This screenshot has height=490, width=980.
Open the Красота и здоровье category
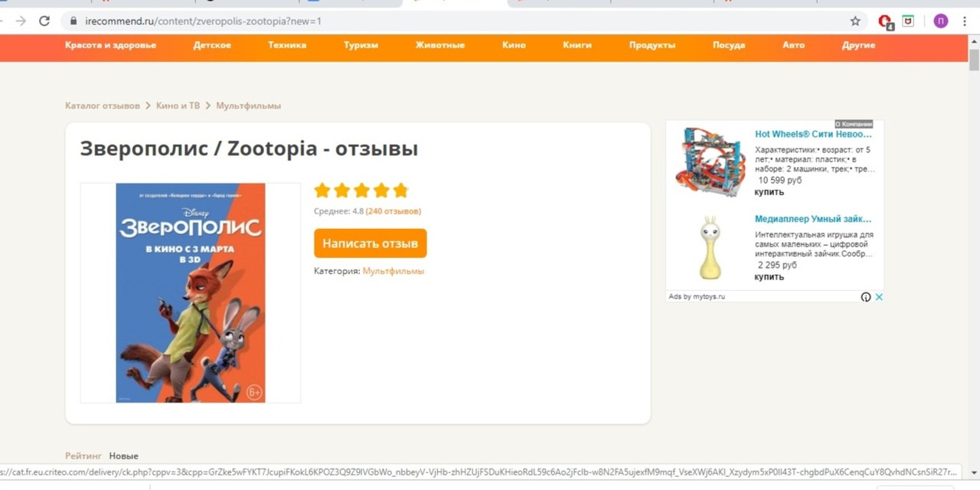tap(110, 45)
